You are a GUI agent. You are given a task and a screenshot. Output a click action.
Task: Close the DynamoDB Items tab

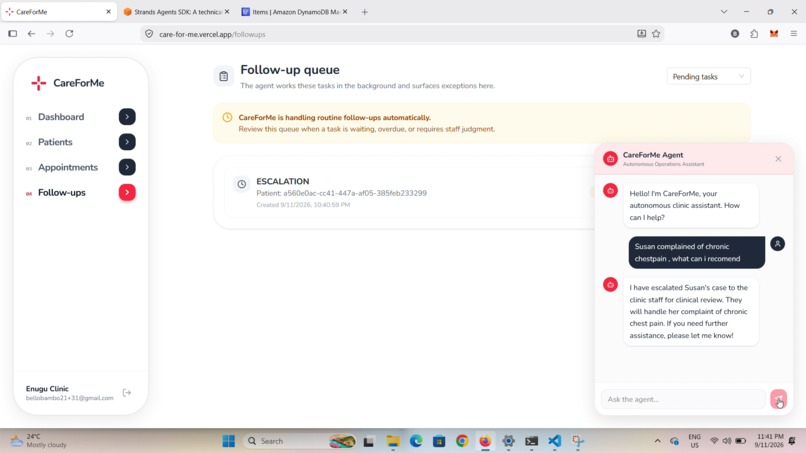click(x=345, y=11)
